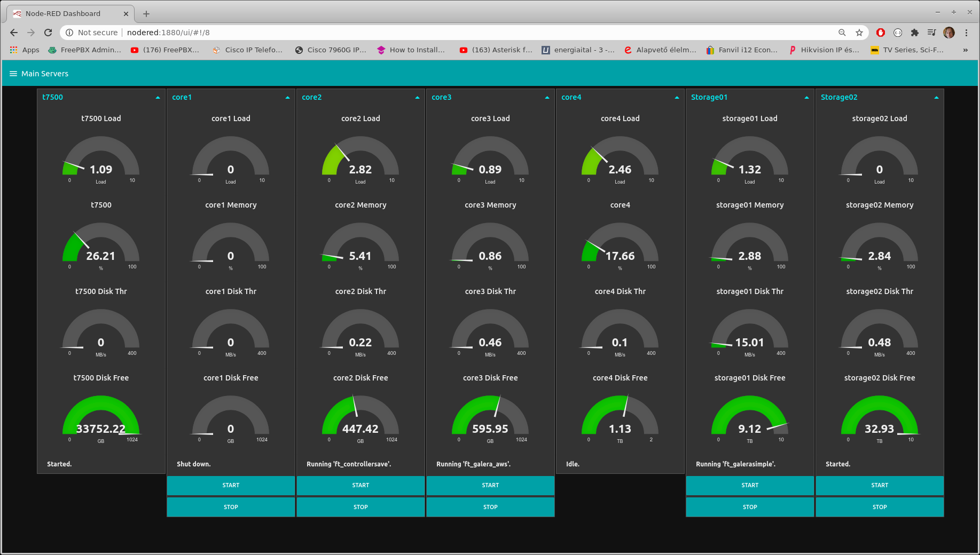Open the Cisco 7960G IP bookmark
The height and width of the screenshot is (555, 980).
tap(331, 50)
